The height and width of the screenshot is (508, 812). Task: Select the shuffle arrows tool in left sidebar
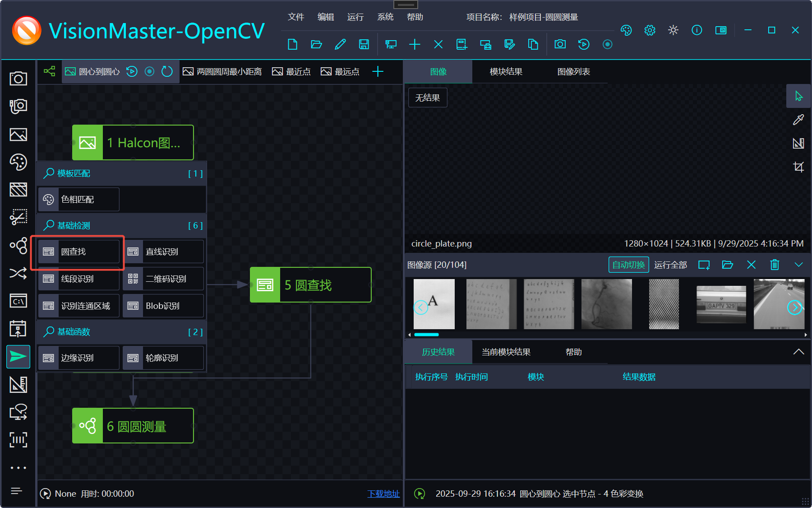pyautogui.click(x=18, y=273)
